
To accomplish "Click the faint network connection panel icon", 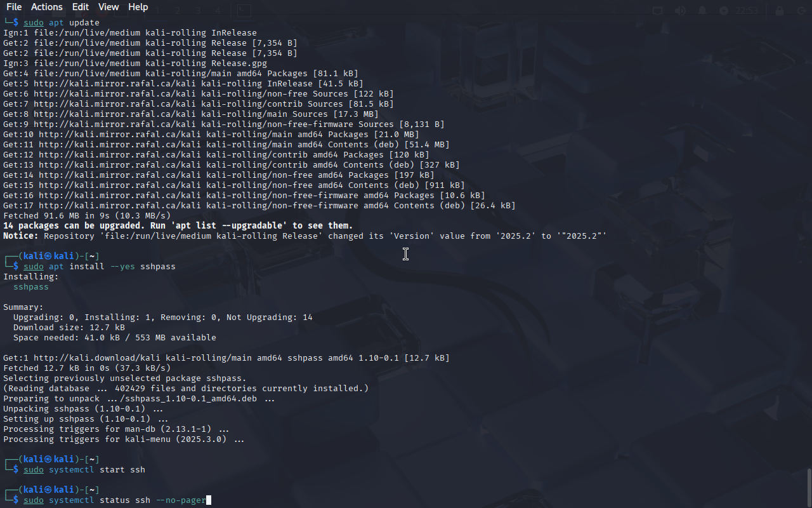I will [x=658, y=11].
